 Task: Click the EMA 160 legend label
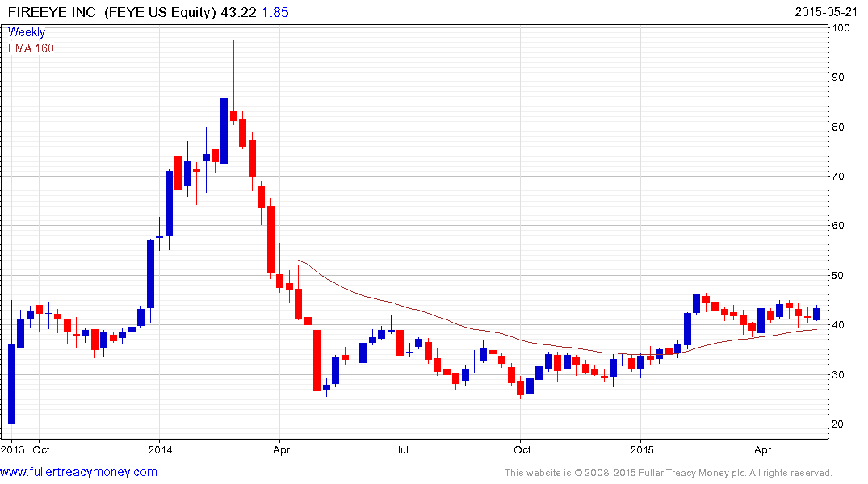[31, 48]
